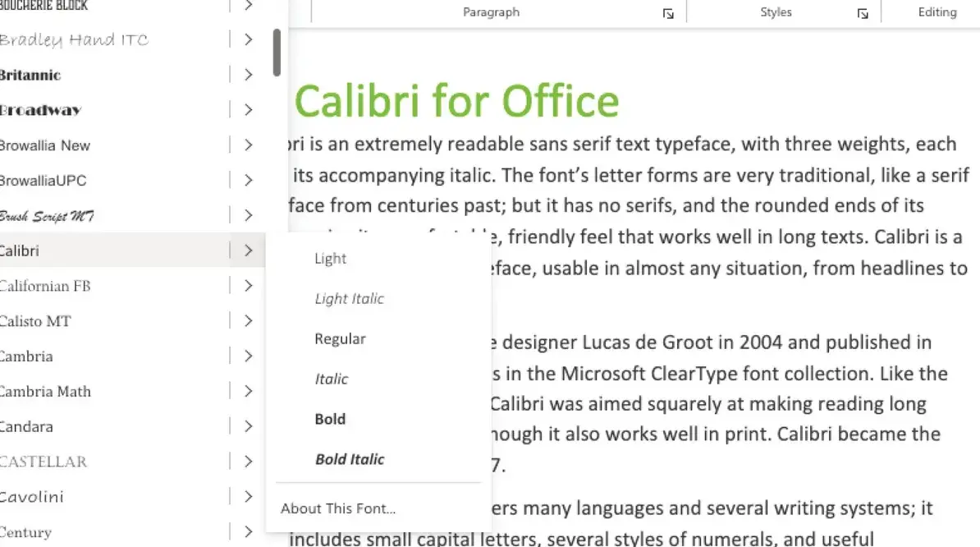980x547 pixels.
Task: Choose Light weight for Calibri
Action: point(330,258)
